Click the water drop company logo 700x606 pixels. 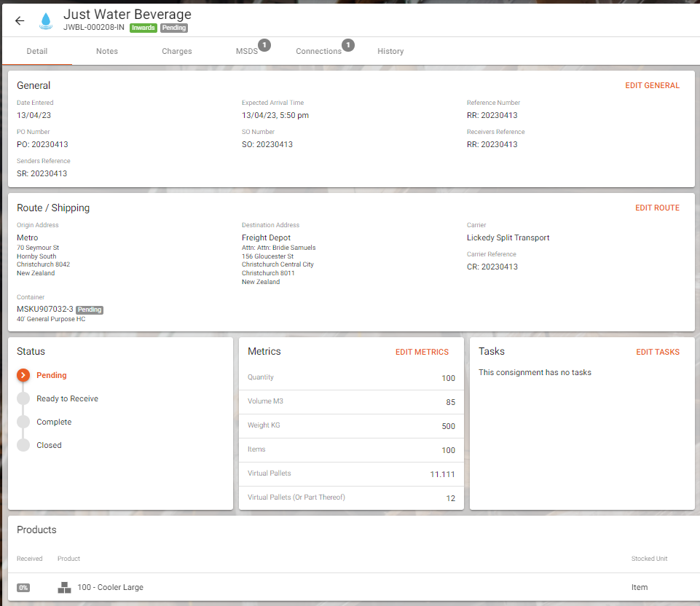click(46, 21)
